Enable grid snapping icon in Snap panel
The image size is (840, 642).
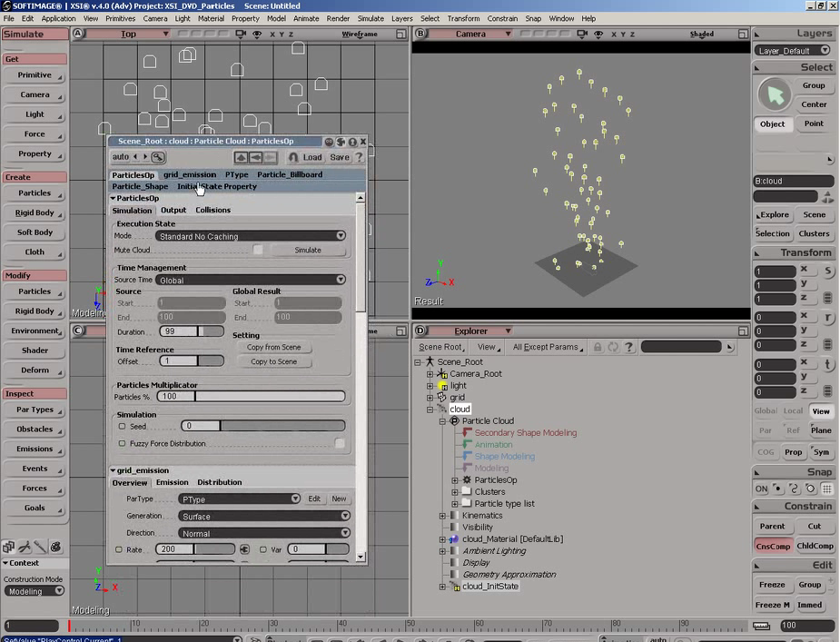[x=827, y=489]
